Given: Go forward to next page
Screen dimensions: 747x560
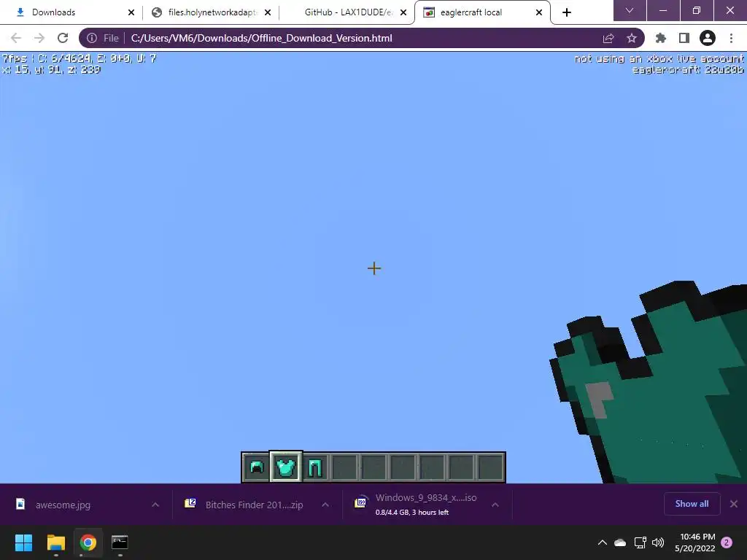Looking at the screenshot, I should pyautogui.click(x=39, y=38).
